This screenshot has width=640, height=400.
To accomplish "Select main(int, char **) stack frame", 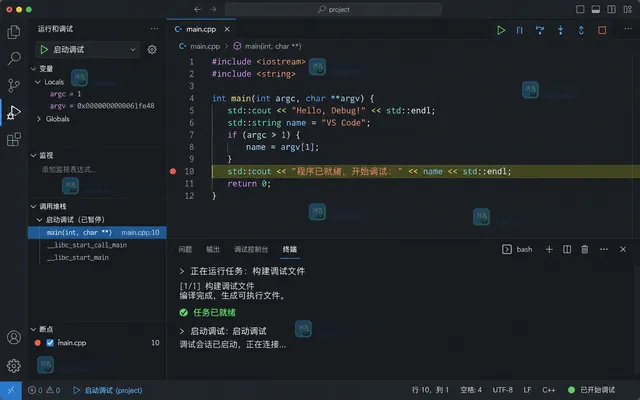I will point(97,232).
